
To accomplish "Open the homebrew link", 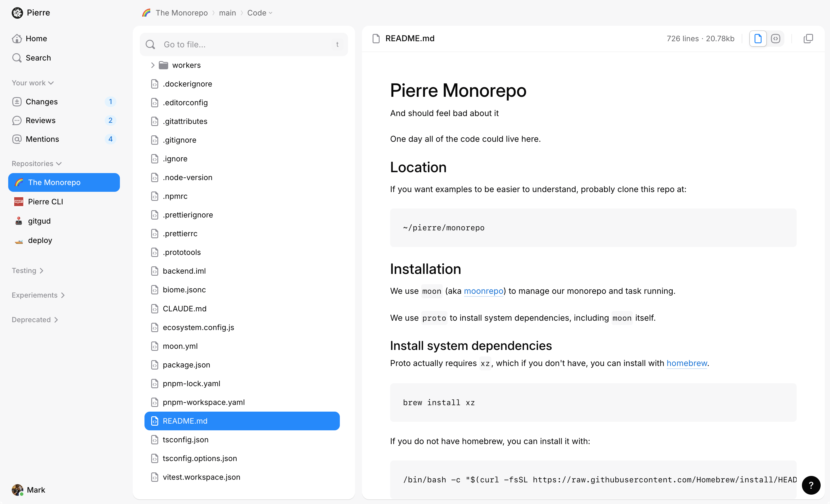I will 686,363.
